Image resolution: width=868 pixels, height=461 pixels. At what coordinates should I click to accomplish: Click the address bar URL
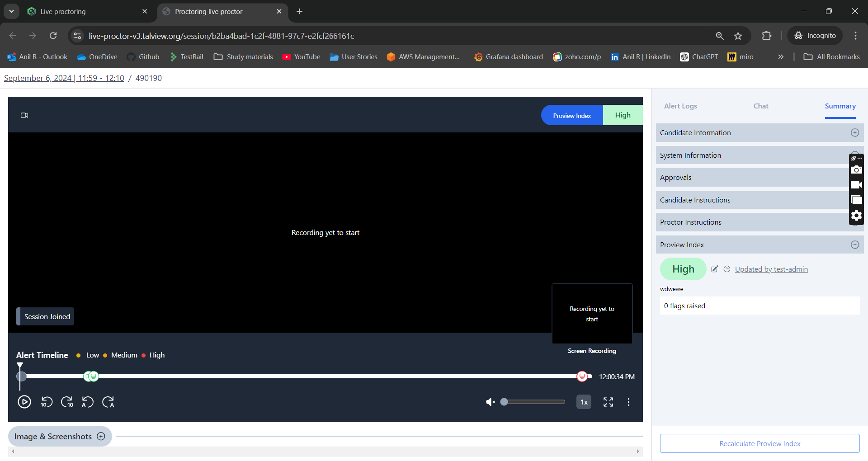coord(222,36)
